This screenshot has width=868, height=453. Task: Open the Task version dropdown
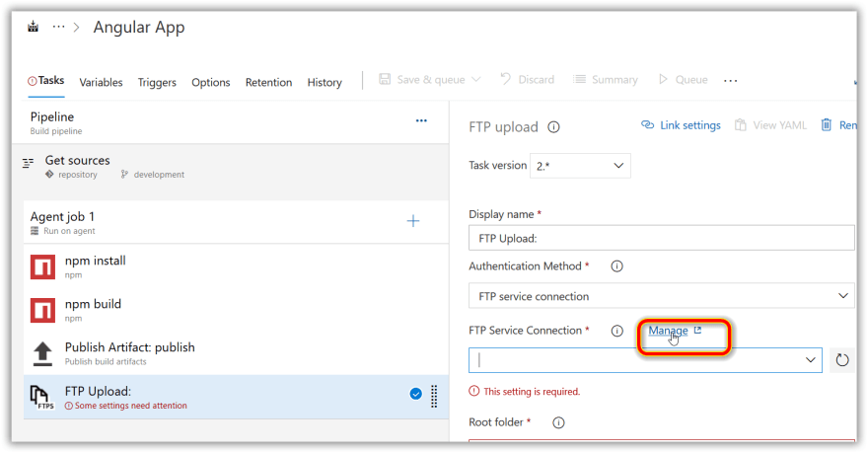pyautogui.click(x=580, y=166)
